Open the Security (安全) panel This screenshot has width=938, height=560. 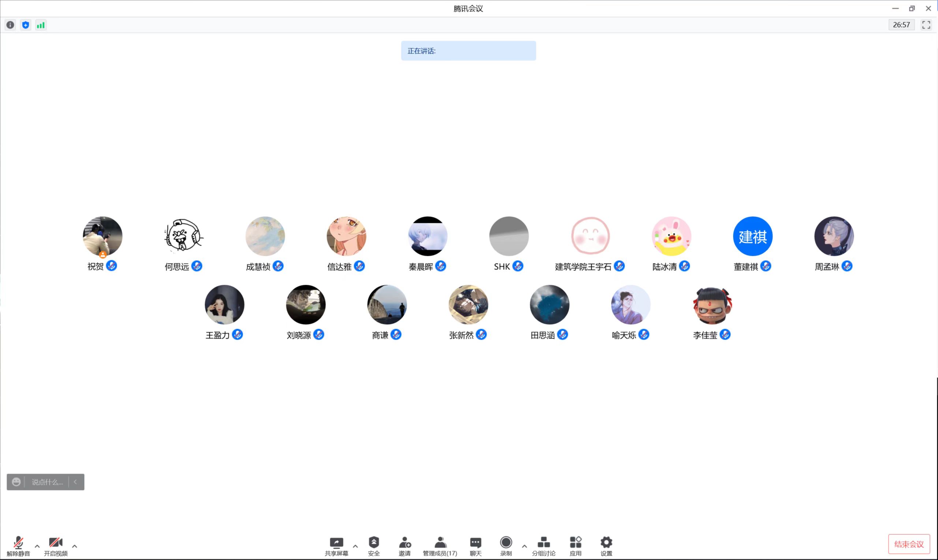tap(374, 546)
